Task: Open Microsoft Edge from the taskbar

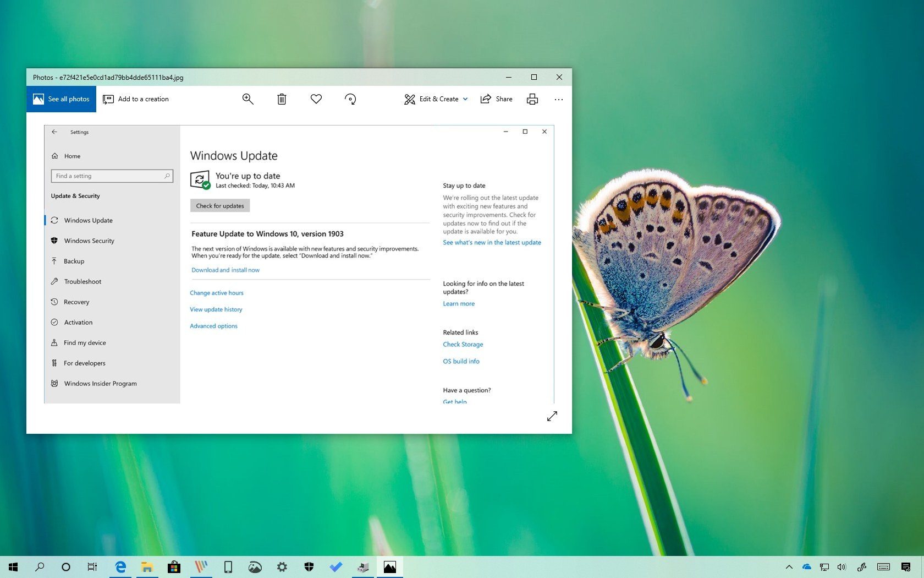Action: click(120, 567)
